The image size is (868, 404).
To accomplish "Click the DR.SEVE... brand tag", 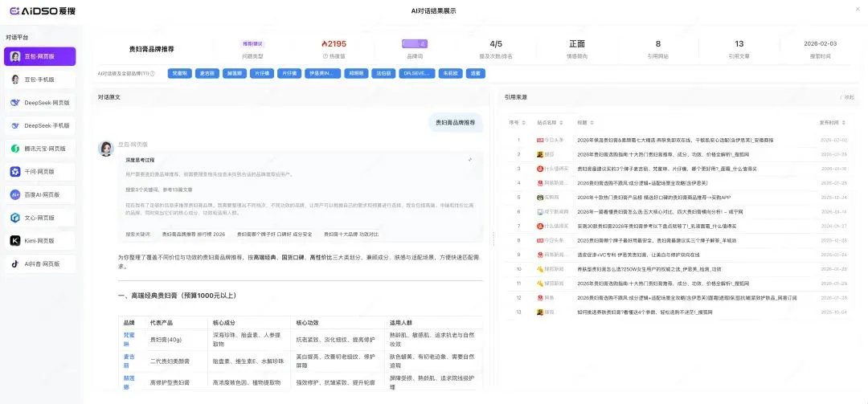I will tap(416, 73).
